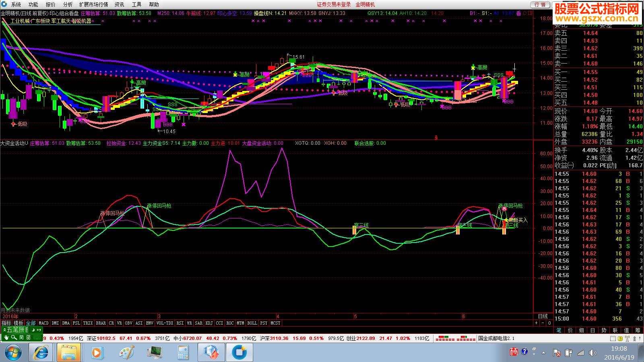Click the zoom-in plus button beside 日线
Viewport: 644px width, 362px height.
(x=536, y=323)
